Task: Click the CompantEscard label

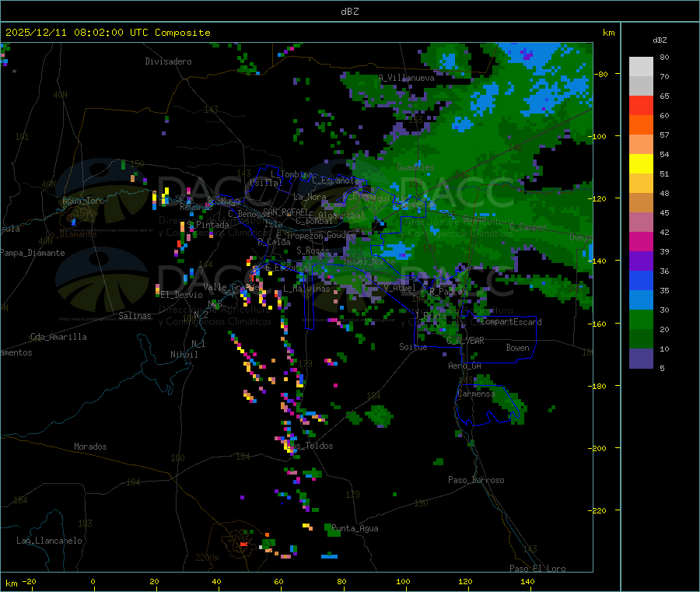Action: (511, 322)
